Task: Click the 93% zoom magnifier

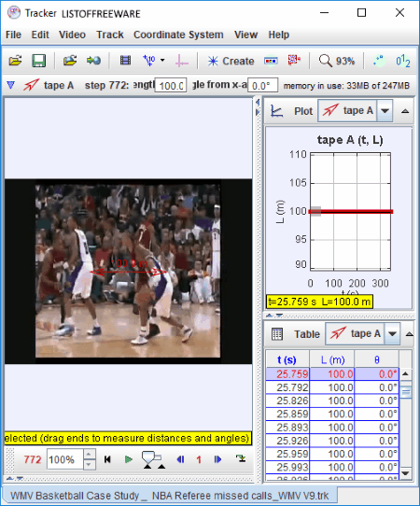Action: click(336, 61)
